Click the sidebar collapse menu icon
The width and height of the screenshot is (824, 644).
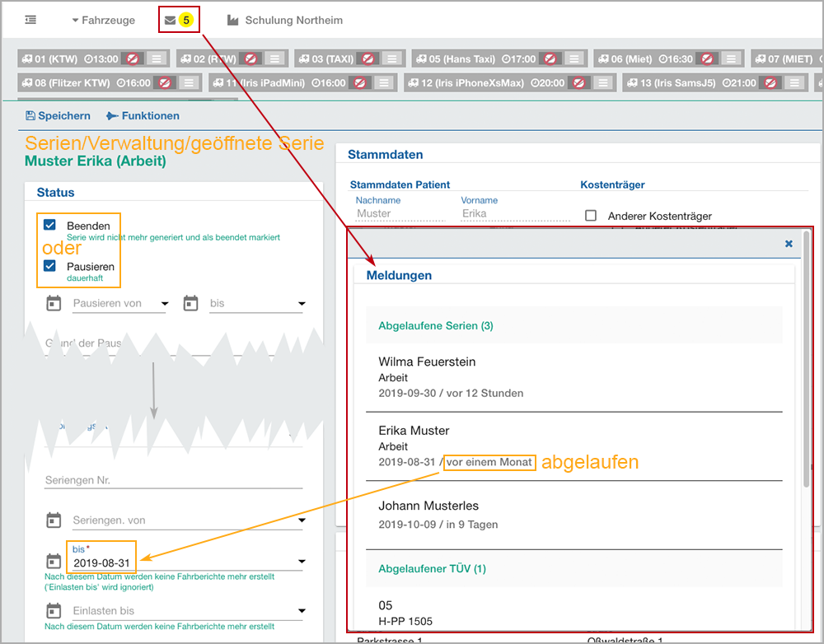(30, 20)
